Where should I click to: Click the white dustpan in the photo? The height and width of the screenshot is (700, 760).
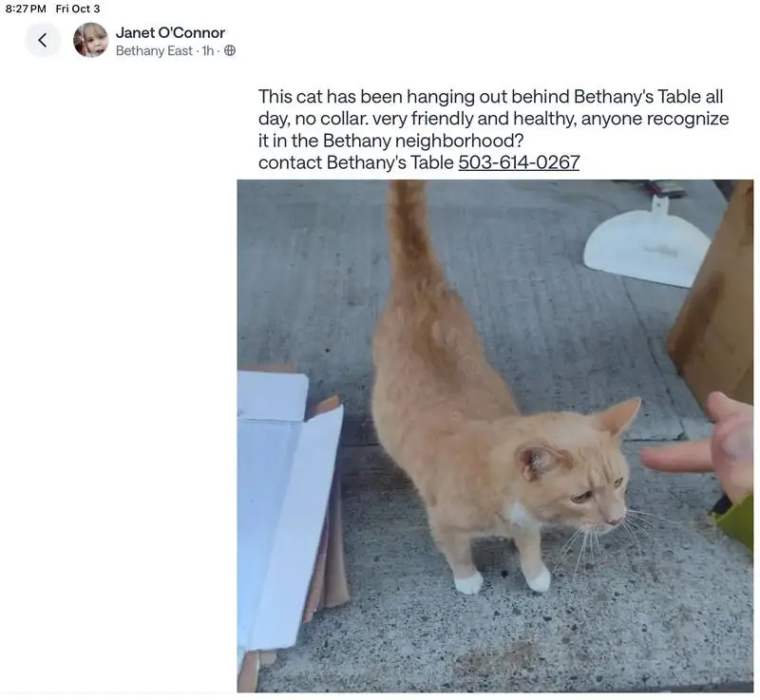(x=647, y=241)
